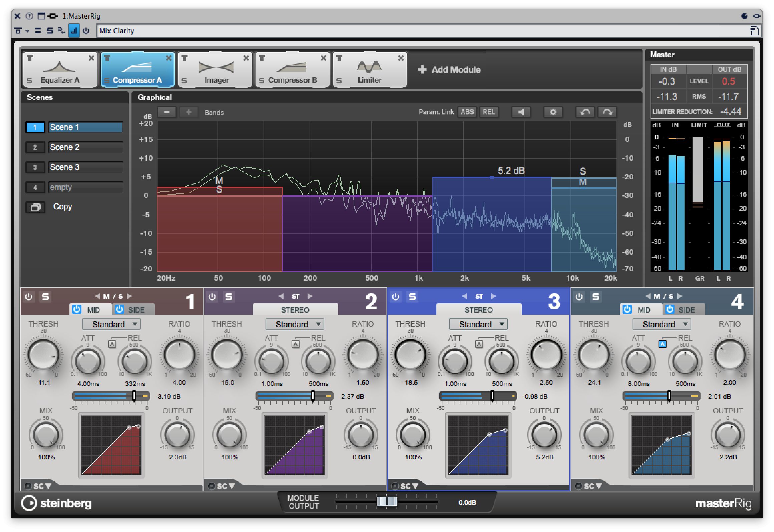Solo compressor band 2

229,296
